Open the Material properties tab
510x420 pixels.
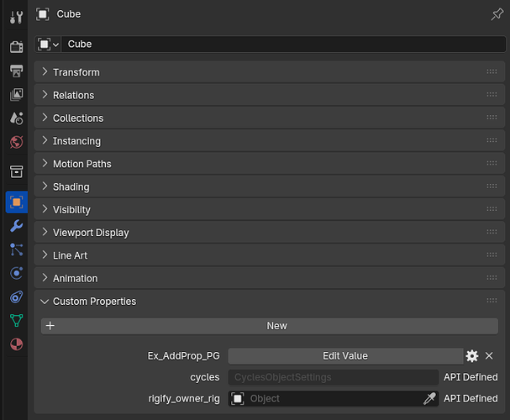16,344
